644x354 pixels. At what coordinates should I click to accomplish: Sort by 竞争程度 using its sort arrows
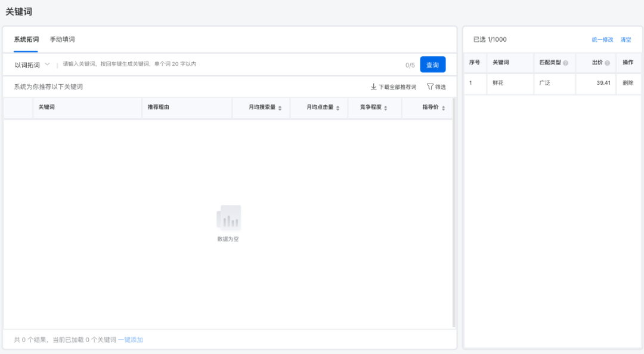click(x=385, y=108)
